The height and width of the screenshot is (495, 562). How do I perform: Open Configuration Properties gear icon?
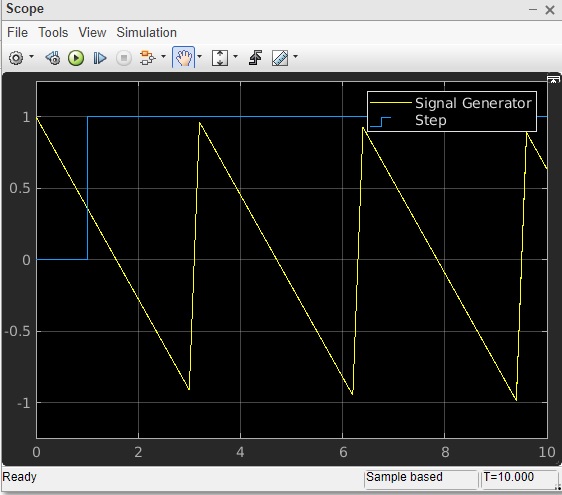(16, 58)
